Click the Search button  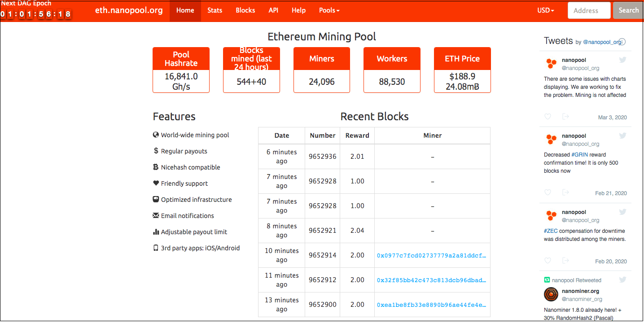point(628,10)
